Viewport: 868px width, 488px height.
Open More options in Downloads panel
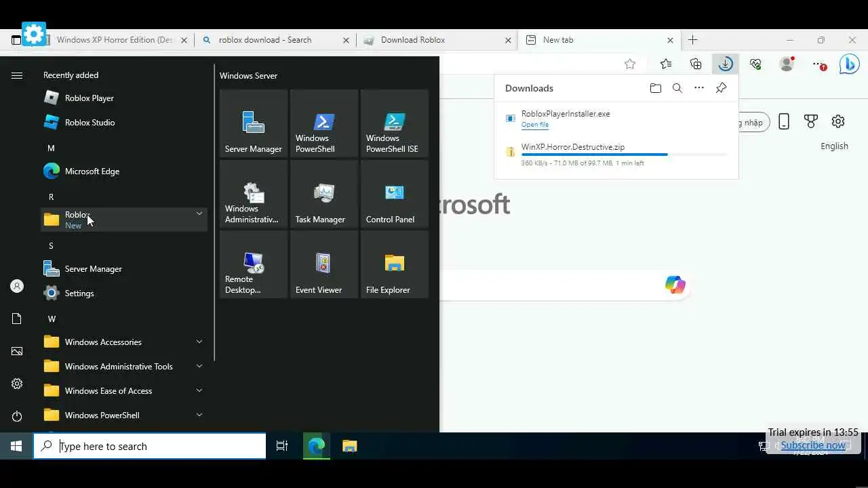699,88
